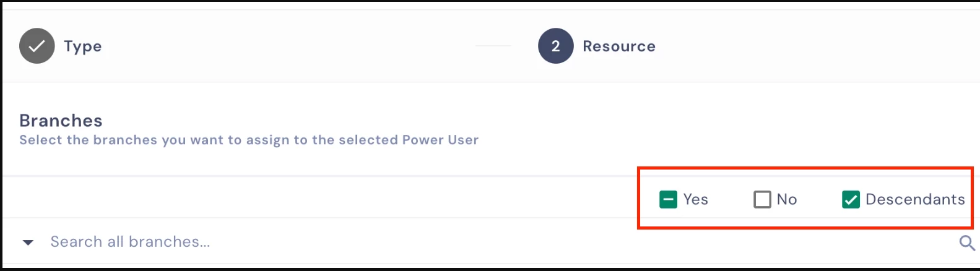
Task: Uncheck the Descendants checkbox
Action: click(x=851, y=199)
